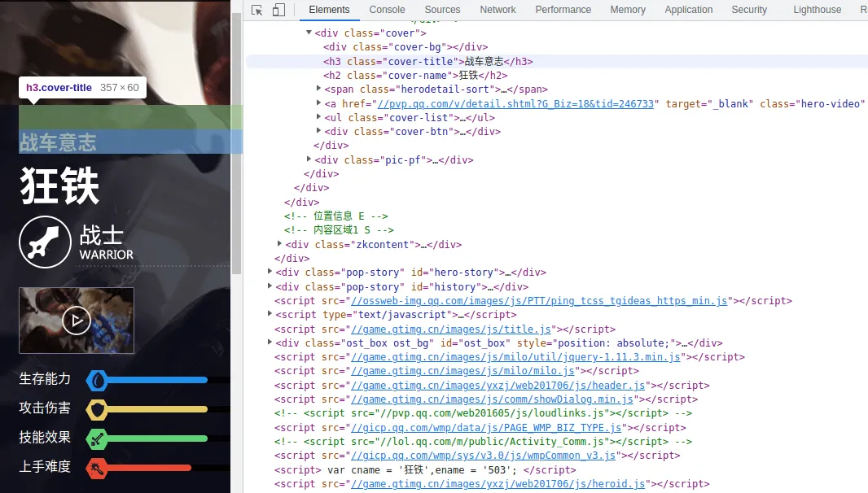Expand the div zkcontent node
Viewport: 868px width, 493px height.
pos(280,244)
